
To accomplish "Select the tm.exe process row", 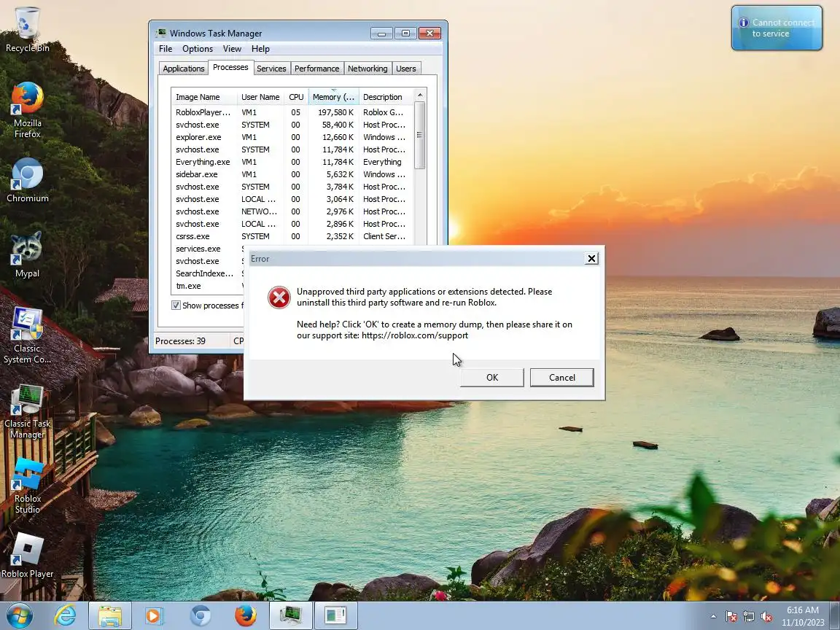I will [x=208, y=286].
